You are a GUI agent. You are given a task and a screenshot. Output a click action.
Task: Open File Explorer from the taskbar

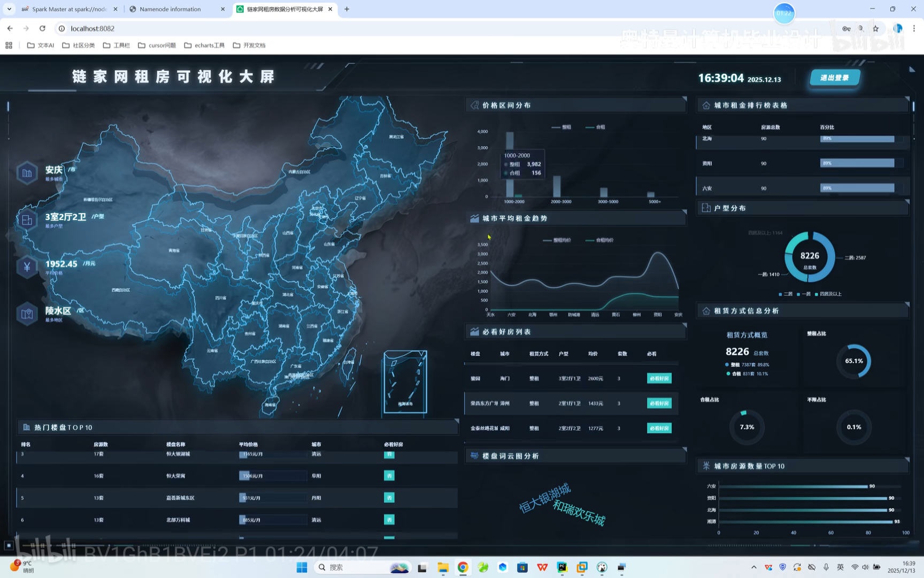[443, 567]
